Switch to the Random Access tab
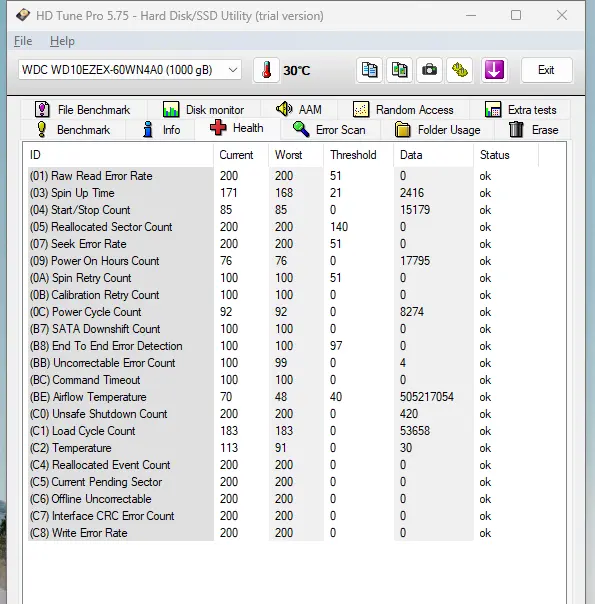 (x=403, y=110)
